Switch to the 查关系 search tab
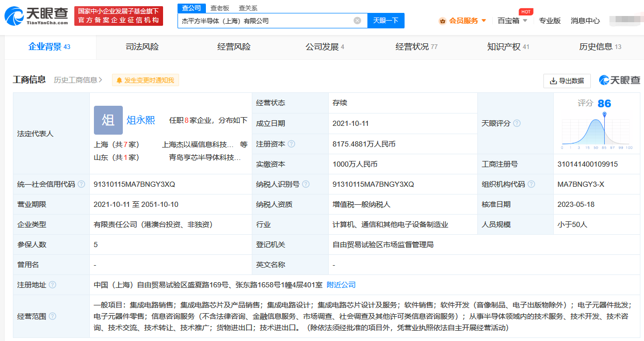 [248, 8]
